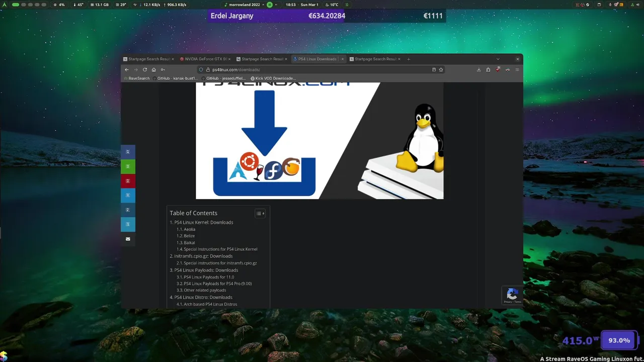The height and width of the screenshot is (362, 644).
Task: Click the red extension icon with badge
Action: click(498, 69)
